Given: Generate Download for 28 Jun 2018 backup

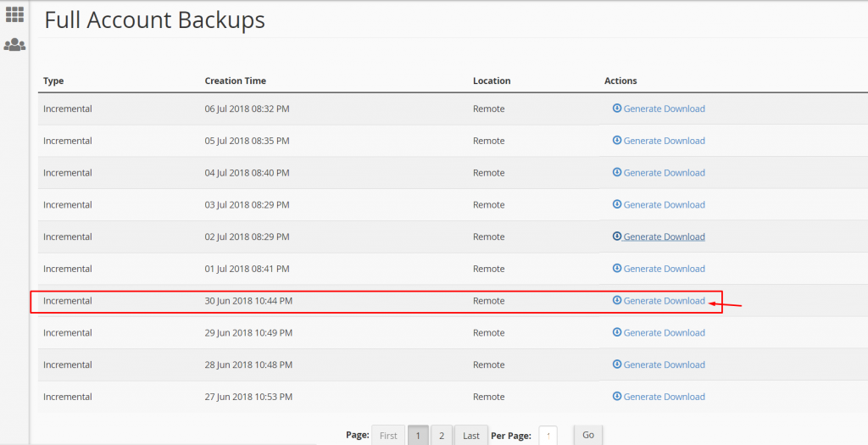Looking at the screenshot, I should [x=664, y=365].
